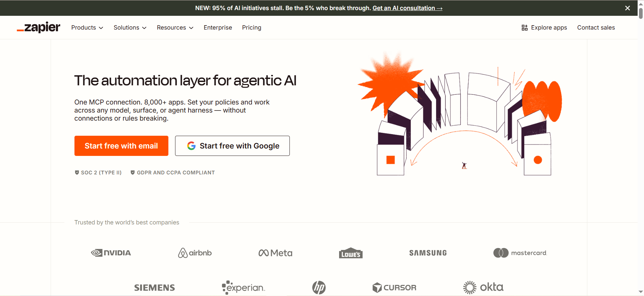
Task: Click the Lowe's logo
Action: (351, 253)
